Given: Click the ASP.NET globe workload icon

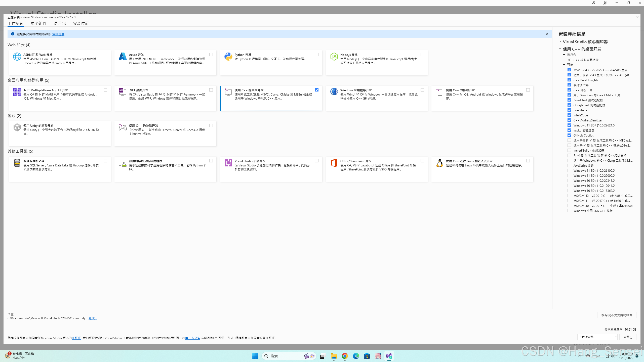Looking at the screenshot, I should [x=17, y=57].
